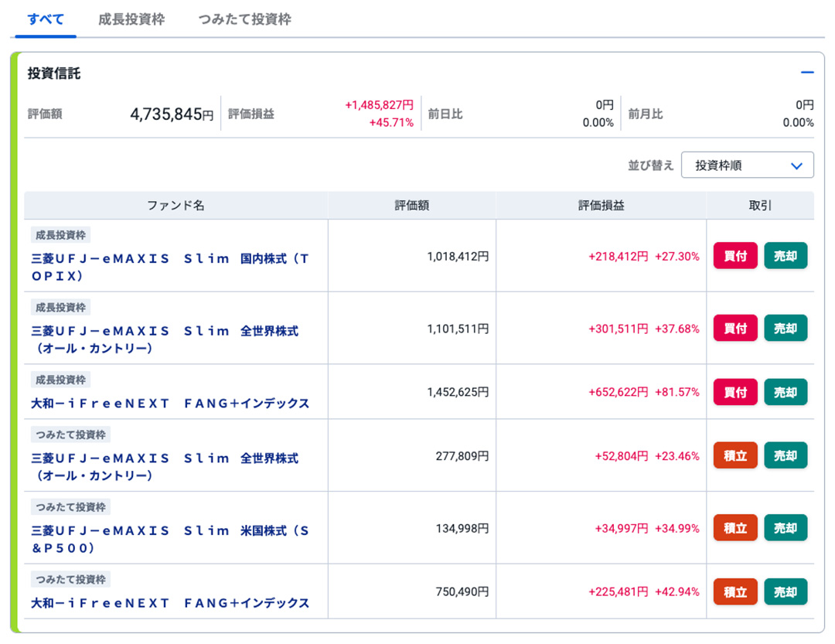Viewport: 835px width, 644px height.
Task: Click the ファンド名 column header
Action: [176, 206]
